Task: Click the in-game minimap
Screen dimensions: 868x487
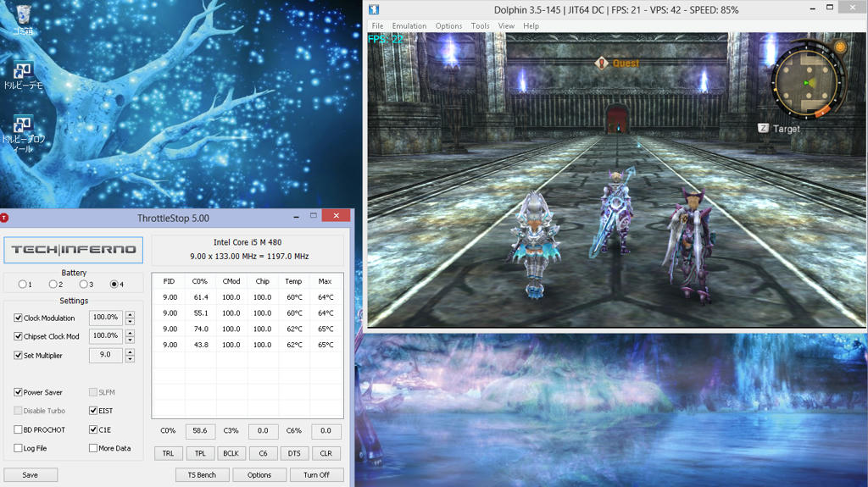Action: tap(806, 81)
